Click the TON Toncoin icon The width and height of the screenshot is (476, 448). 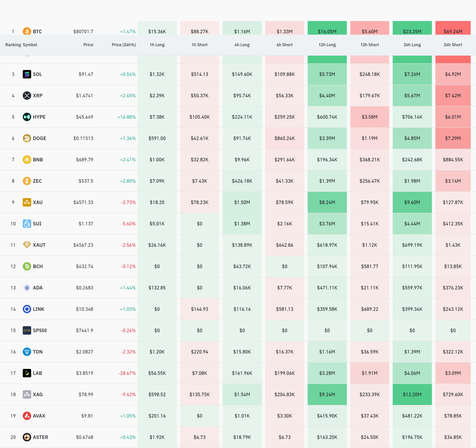point(27,352)
